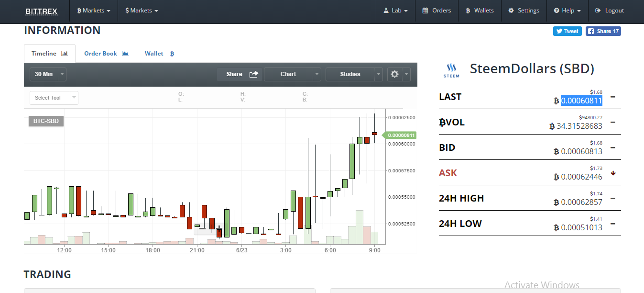
Task: Open the Bitcoin Markets menu
Action: (94, 11)
